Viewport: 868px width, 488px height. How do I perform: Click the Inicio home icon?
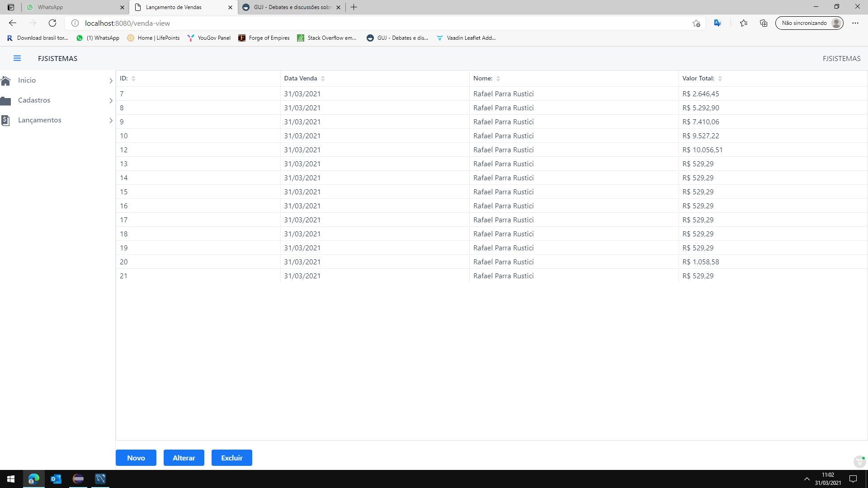[x=6, y=80]
